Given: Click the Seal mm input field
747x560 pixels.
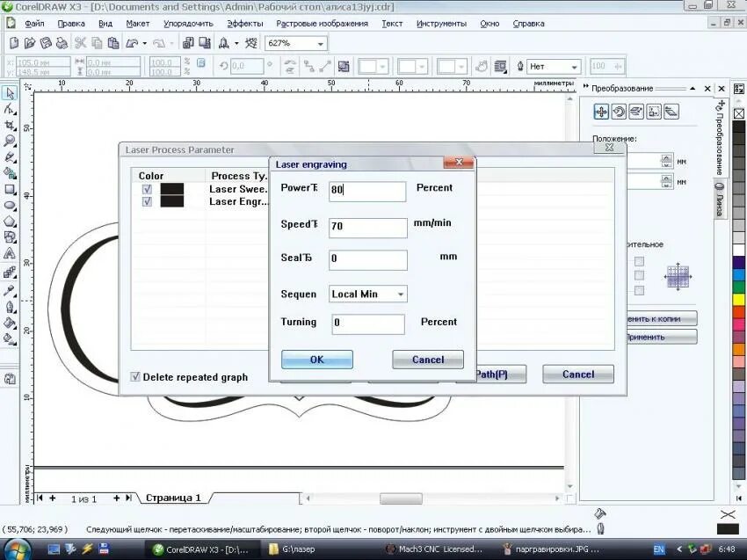Looking at the screenshot, I should tap(368, 259).
